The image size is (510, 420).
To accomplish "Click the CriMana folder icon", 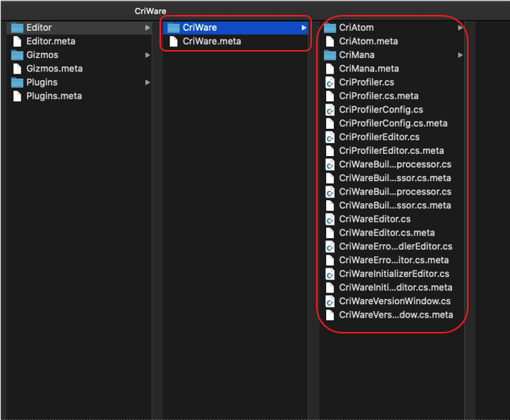I will coord(330,55).
